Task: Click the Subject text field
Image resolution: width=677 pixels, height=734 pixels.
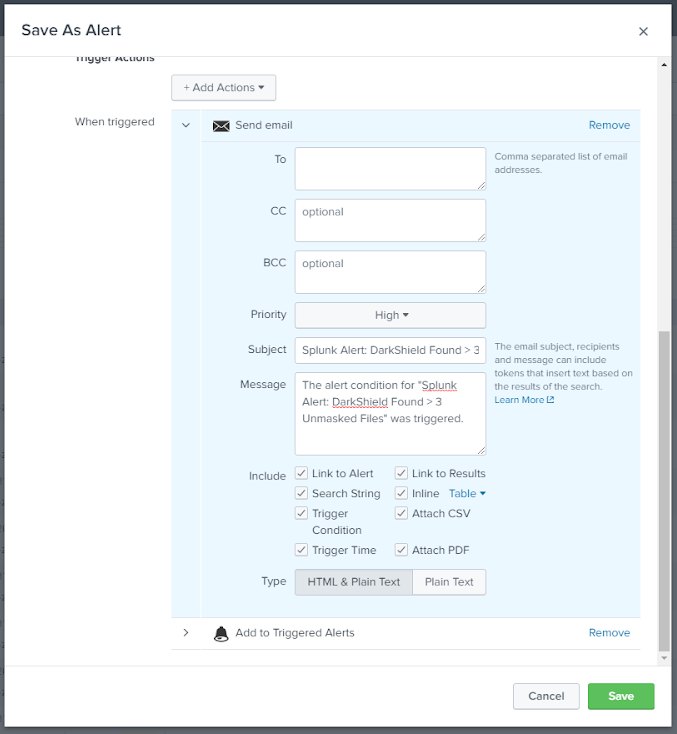Action: pyautogui.click(x=390, y=350)
